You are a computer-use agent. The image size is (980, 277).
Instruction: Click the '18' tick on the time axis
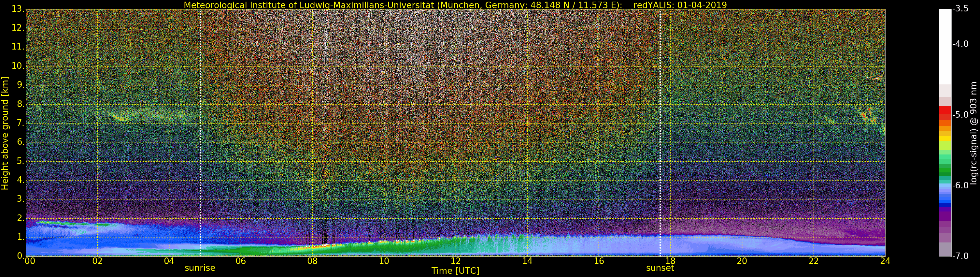click(x=670, y=261)
